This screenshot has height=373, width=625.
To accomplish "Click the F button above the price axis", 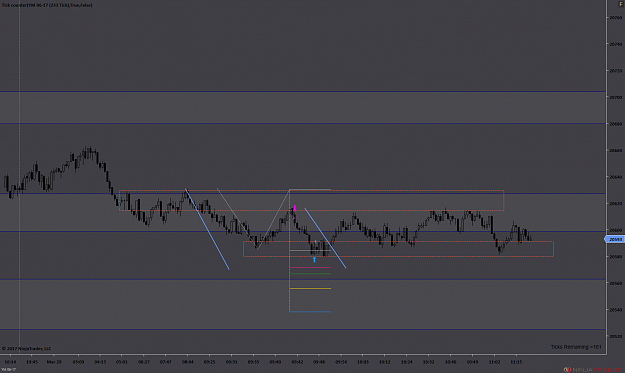I will click(x=621, y=4).
